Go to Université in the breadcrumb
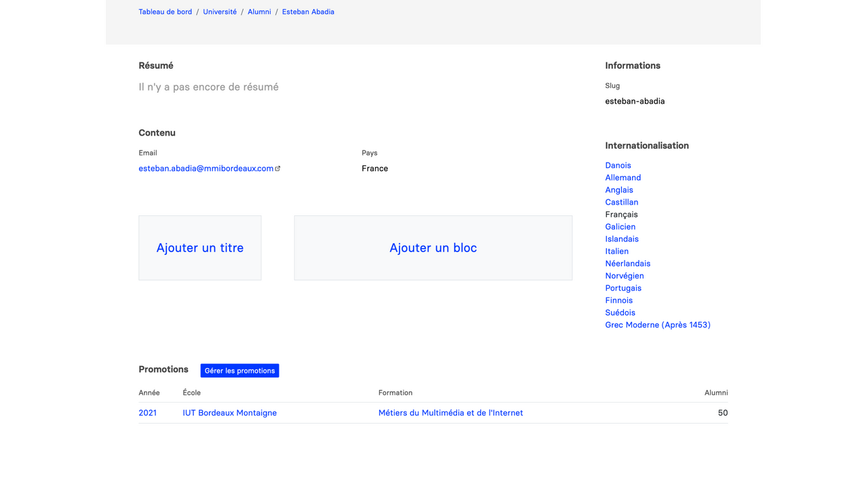 click(x=220, y=12)
